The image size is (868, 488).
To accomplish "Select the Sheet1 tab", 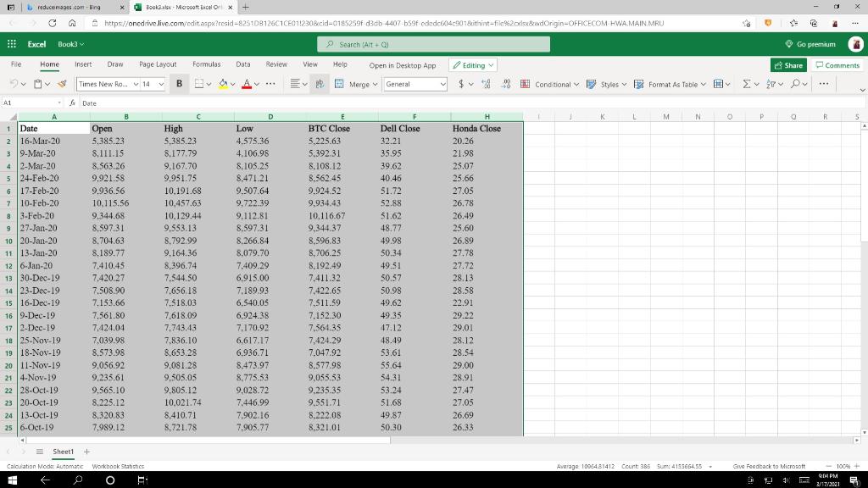I will (x=63, y=452).
